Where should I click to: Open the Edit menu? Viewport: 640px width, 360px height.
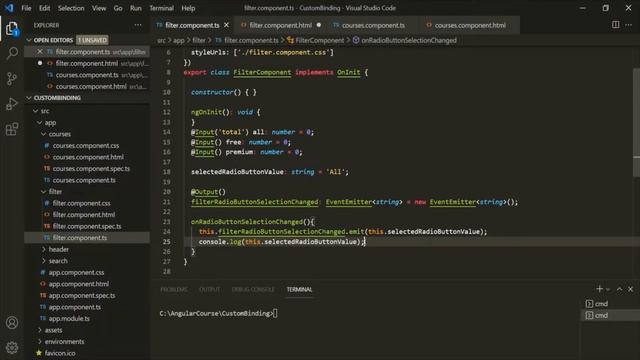tap(44, 8)
